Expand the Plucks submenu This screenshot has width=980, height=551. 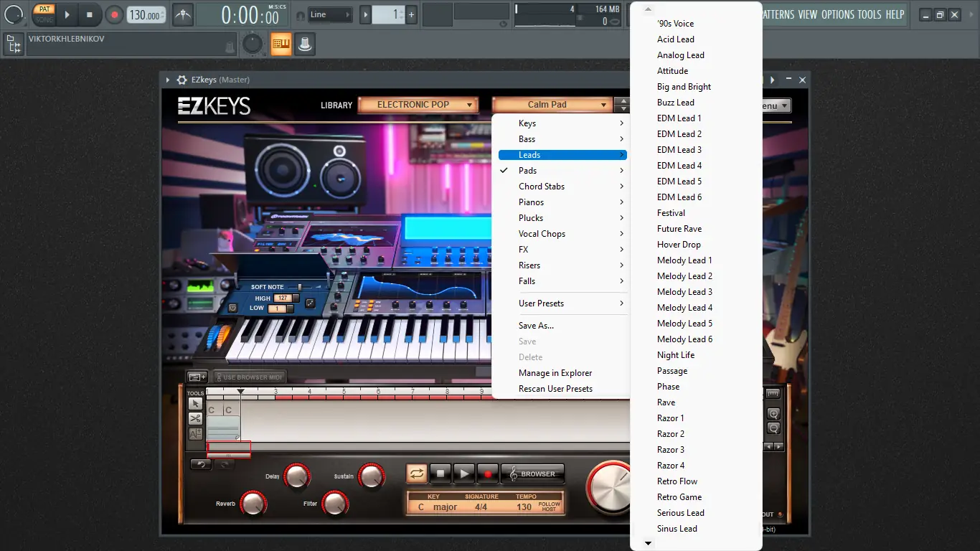[x=562, y=218]
